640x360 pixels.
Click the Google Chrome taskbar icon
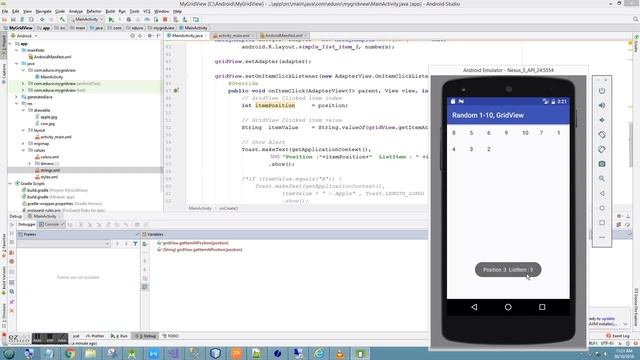click(x=70, y=353)
